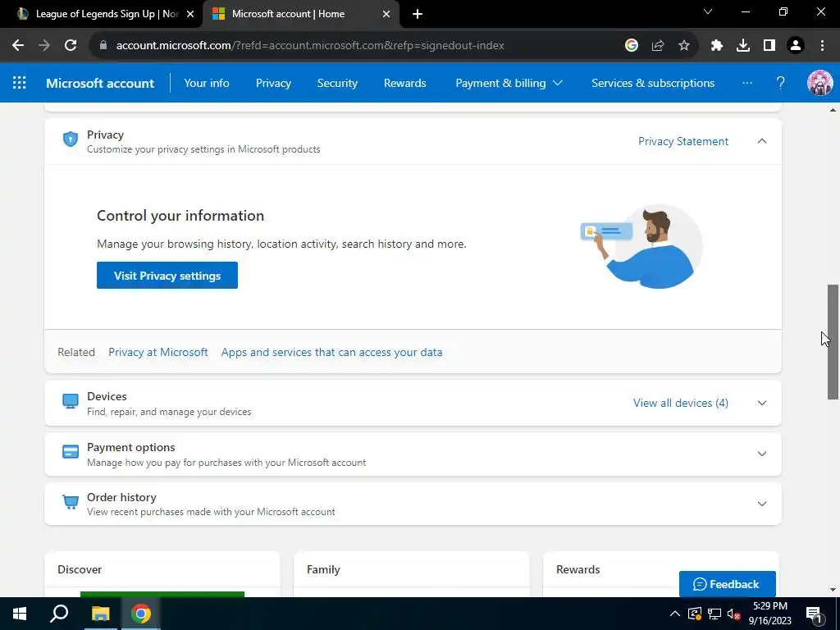Screen dimensions: 840x630
Task: Click the taskbar clock showing 5:29 PM
Action: pos(769,614)
